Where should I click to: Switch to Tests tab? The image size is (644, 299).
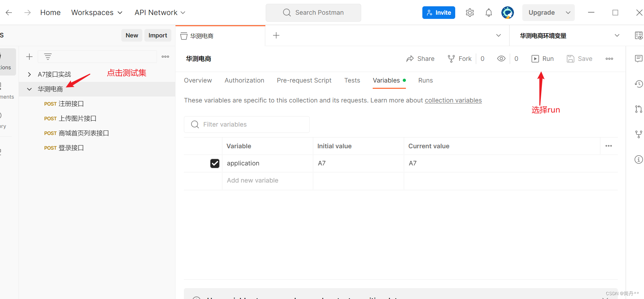coord(352,80)
